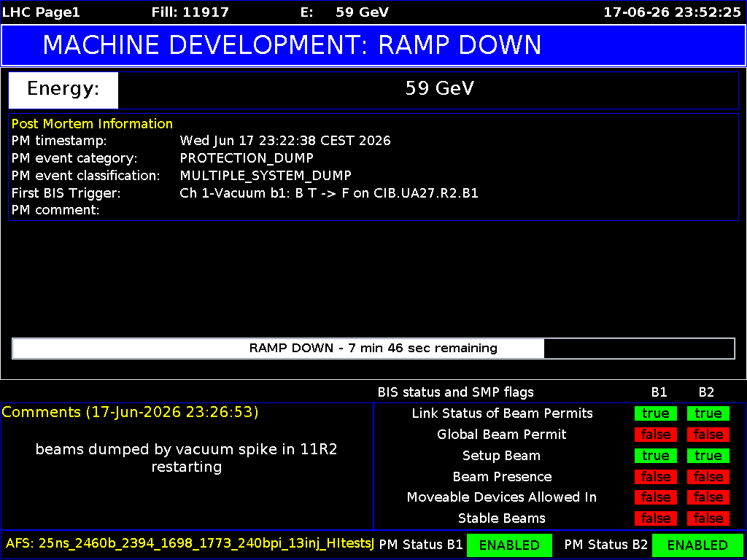The height and width of the screenshot is (560, 747).
Task: Click B1 true flag for Setup Beam
Action: pos(656,456)
